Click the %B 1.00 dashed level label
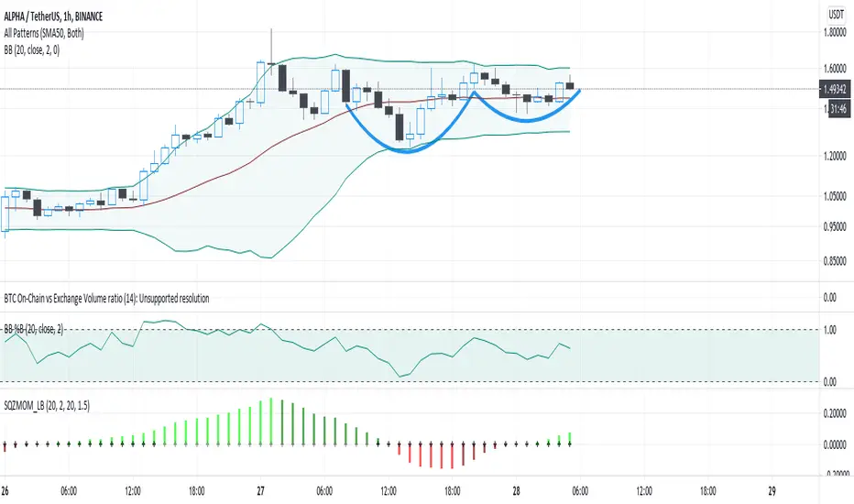This screenshot has width=854, height=504. (829, 330)
